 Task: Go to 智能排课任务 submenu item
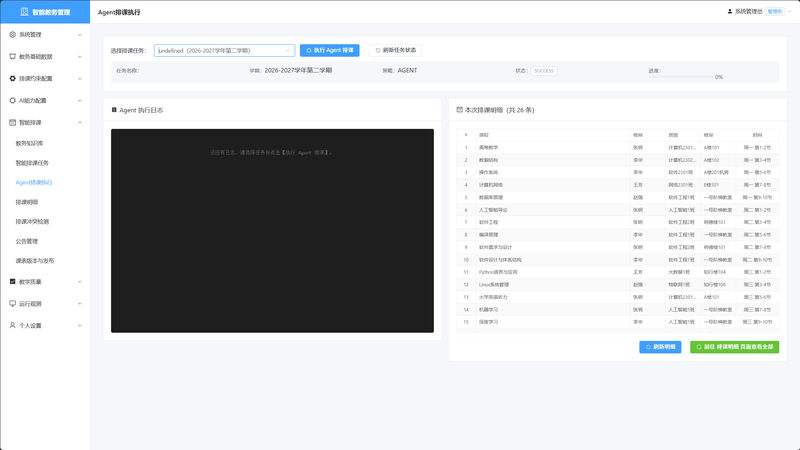pos(32,163)
